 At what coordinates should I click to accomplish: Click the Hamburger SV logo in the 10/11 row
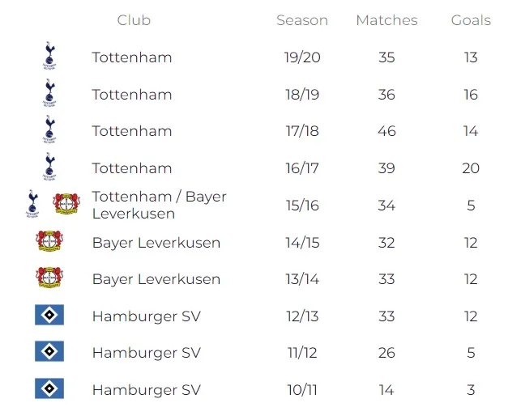click(49, 389)
